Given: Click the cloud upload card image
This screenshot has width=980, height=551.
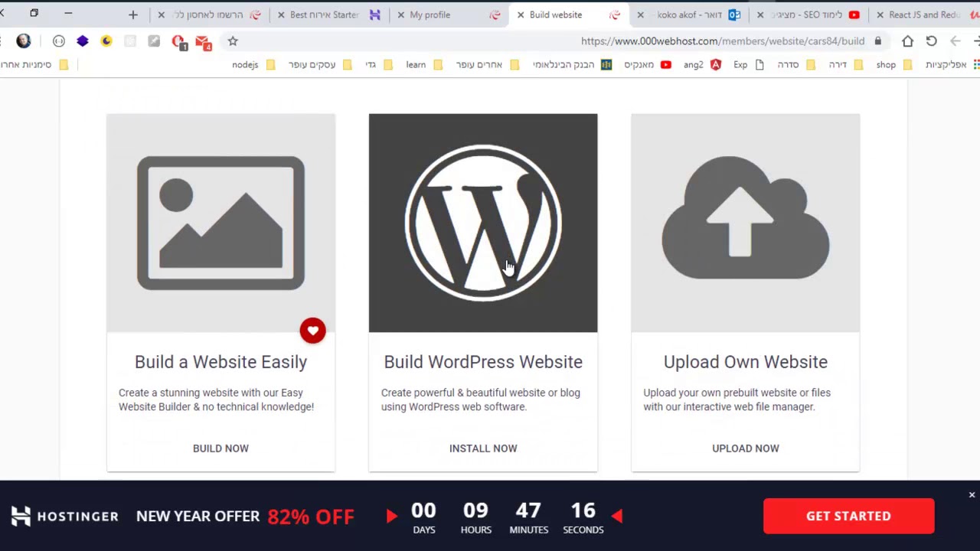Looking at the screenshot, I should [746, 223].
